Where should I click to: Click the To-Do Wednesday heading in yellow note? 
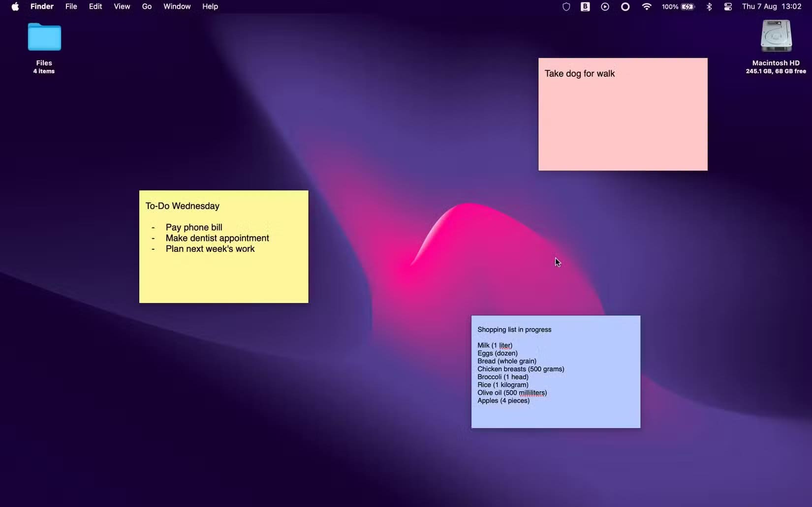point(183,206)
